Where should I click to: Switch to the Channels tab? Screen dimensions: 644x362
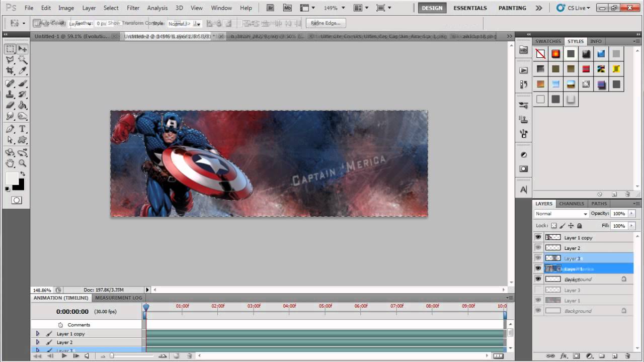point(572,204)
